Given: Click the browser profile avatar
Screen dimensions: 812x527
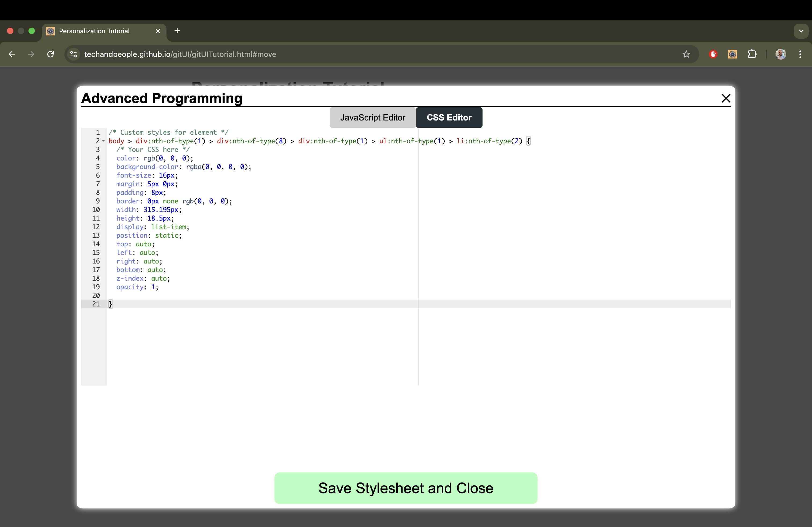Looking at the screenshot, I should 781,54.
